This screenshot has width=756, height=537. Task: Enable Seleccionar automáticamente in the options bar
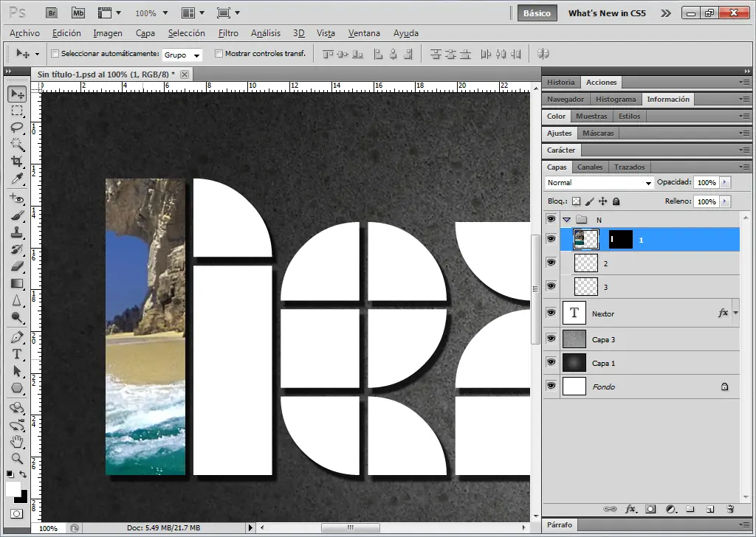coord(56,53)
